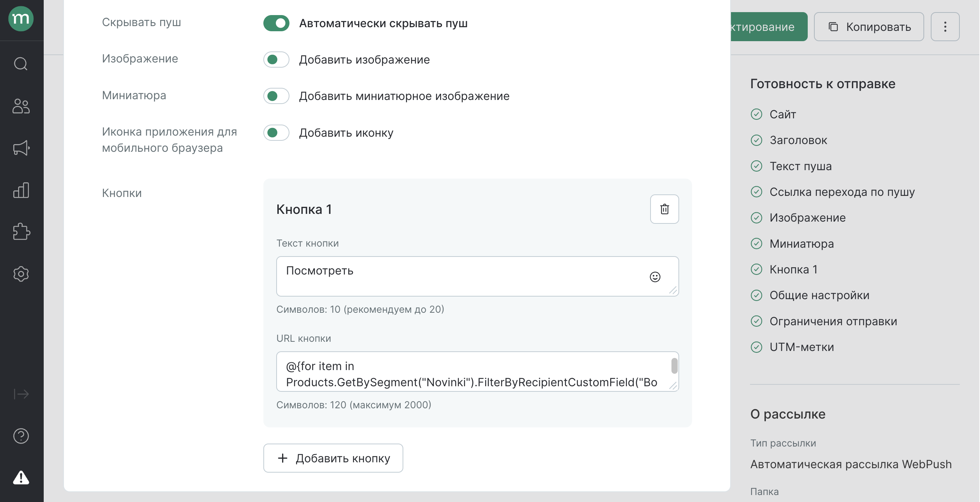The height and width of the screenshot is (502, 980).
Task: Click the URL field scrollbar
Action: click(x=674, y=366)
